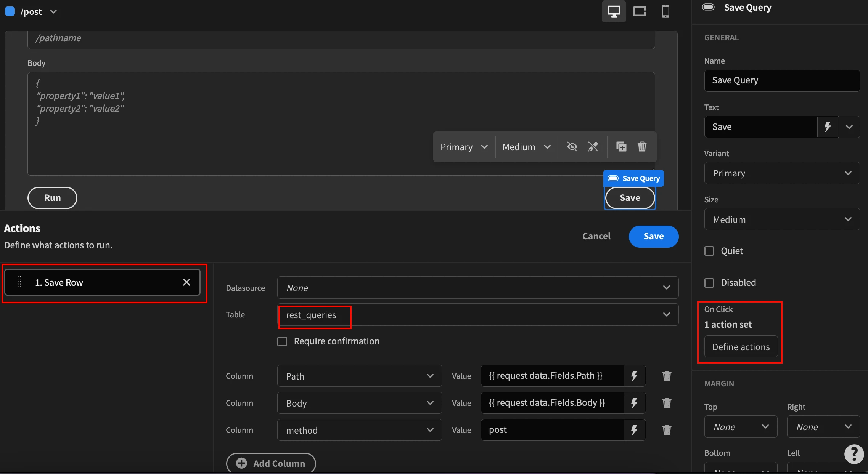Screen dimensions: 868x474
Task: Open binding lightning bolt for Text field
Action: point(828,127)
